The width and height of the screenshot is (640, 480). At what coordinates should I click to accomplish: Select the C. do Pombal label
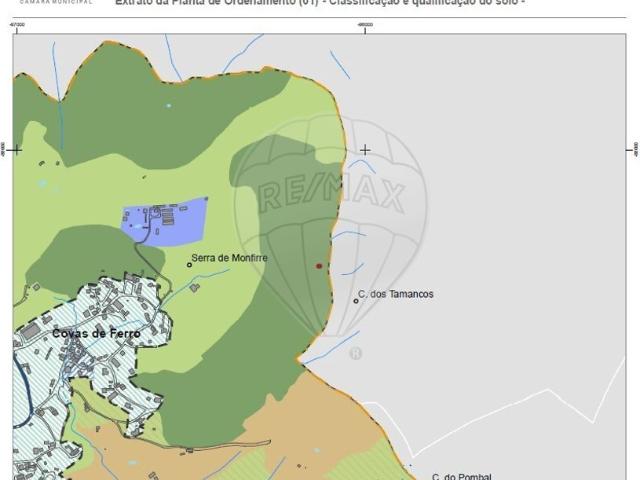[461, 477]
